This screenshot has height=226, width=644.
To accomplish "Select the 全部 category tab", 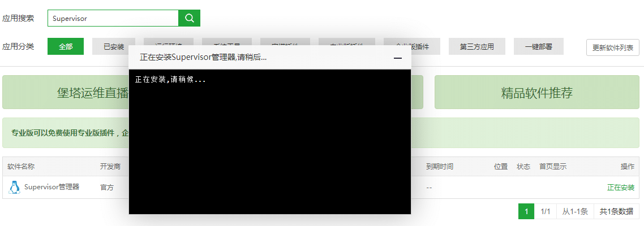I will [65, 46].
